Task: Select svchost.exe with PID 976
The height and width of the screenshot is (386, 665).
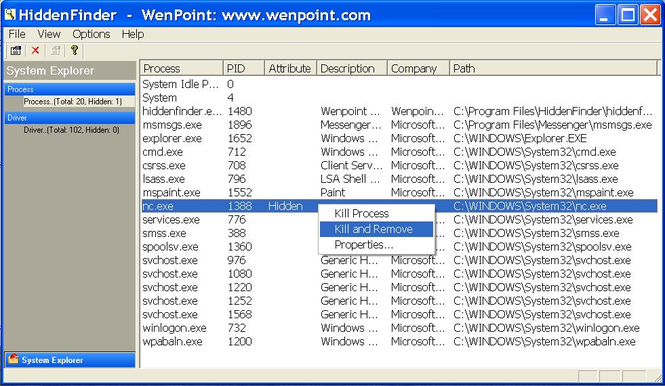Action: pos(399,260)
